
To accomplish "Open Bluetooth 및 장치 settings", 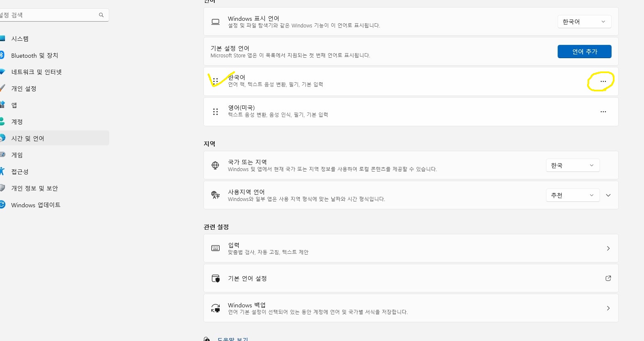I will 34,55.
